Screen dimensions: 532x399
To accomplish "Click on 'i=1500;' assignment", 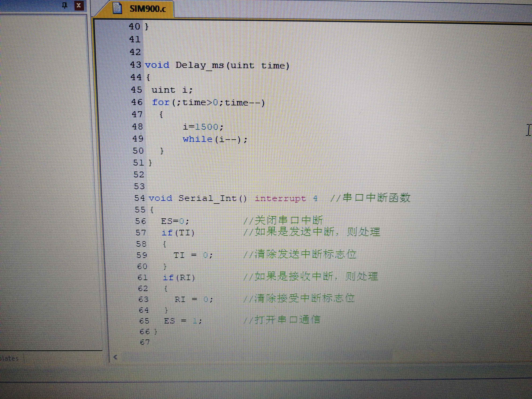I will tap(203, 127).
